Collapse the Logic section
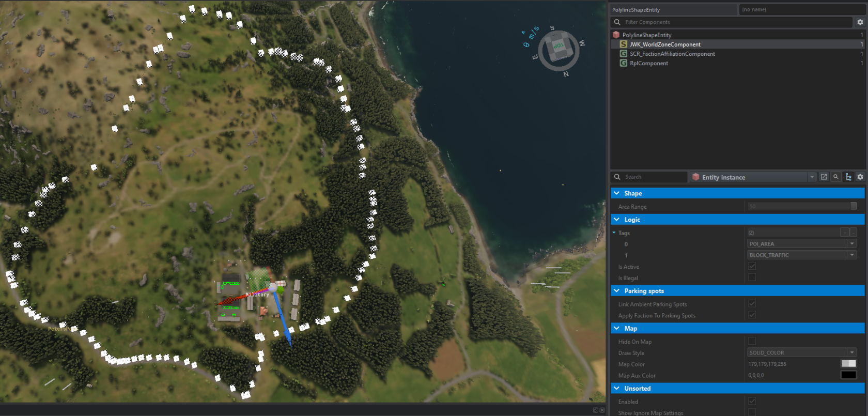 point(616,220)
